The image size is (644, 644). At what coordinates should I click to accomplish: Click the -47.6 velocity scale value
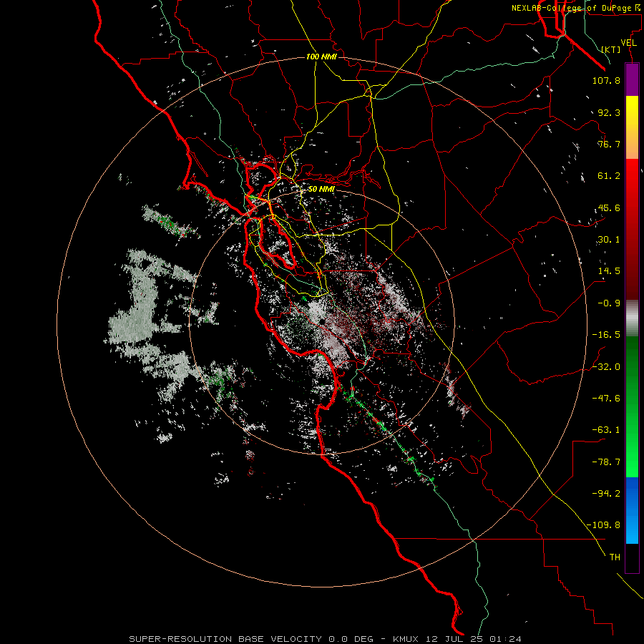click(x=606, y=399)
